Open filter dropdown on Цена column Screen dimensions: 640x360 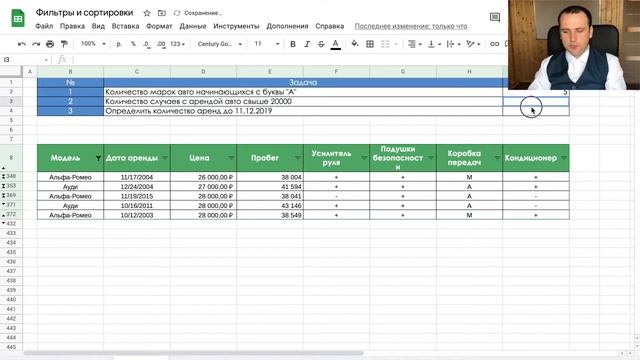coord(231,158)
